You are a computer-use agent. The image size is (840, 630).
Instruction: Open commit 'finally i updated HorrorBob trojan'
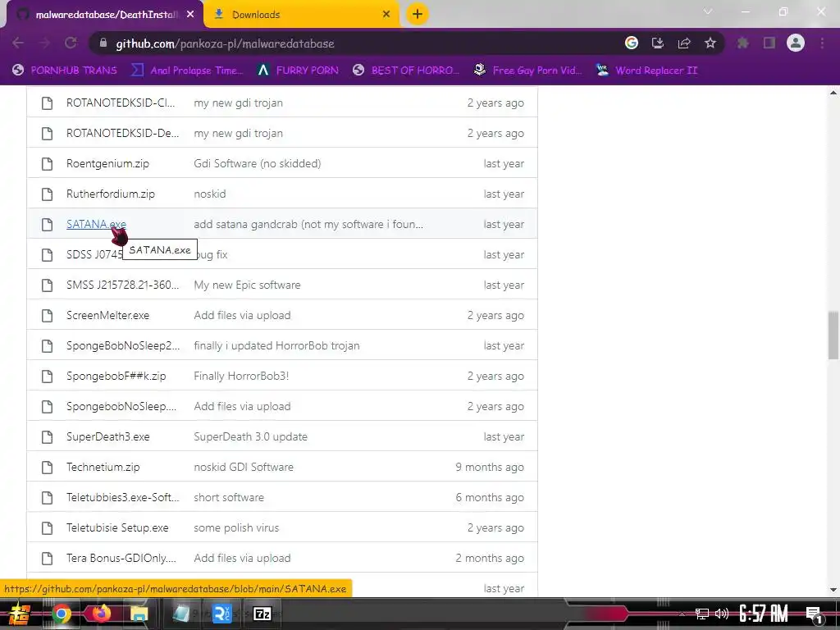point(276,345)
